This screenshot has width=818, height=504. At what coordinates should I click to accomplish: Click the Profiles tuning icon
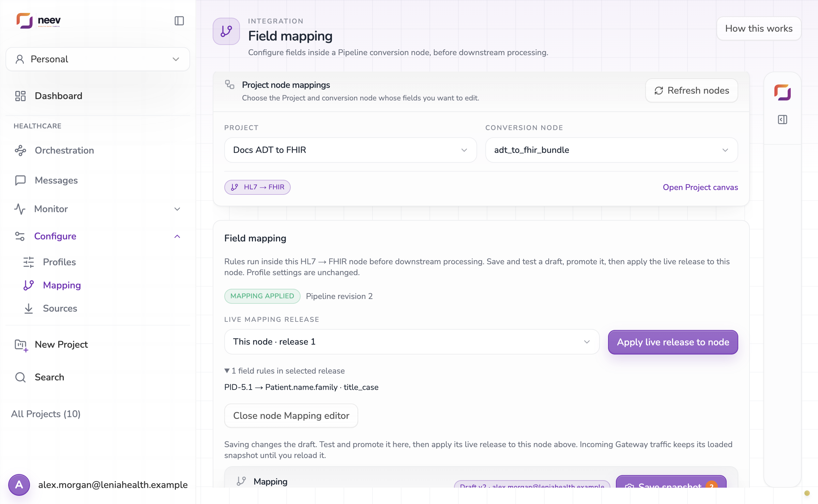(29, 262)
